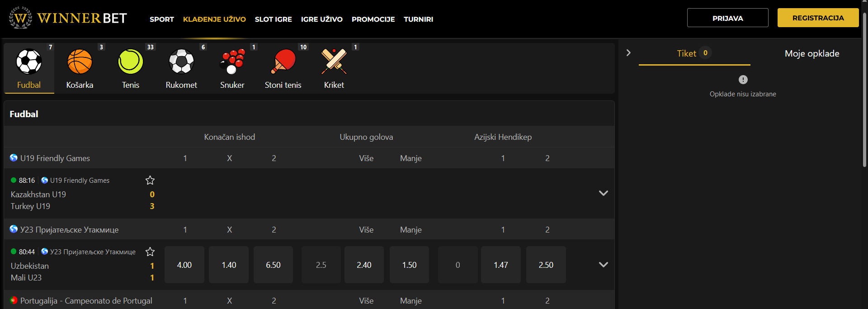Select the Košarka basketball icon
Screen dimensions: 868x309
click(x=80, y=62)
